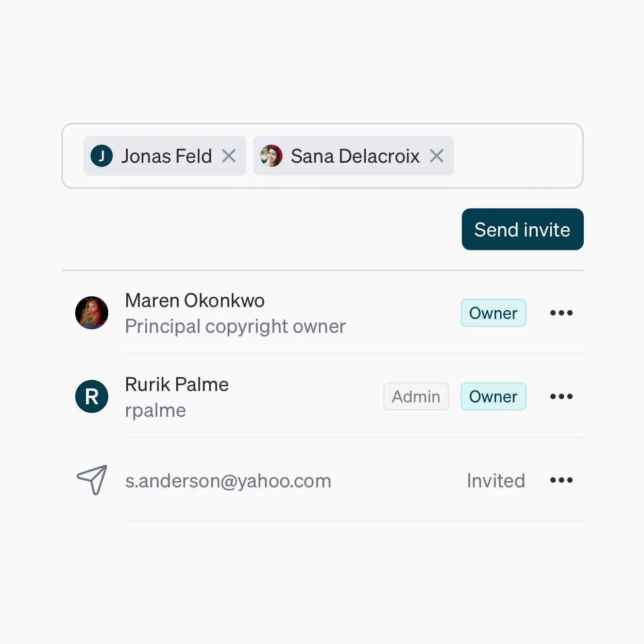Select the Maren Okonkwo name
The image size is (644, 644).
[x=195, y=300]
